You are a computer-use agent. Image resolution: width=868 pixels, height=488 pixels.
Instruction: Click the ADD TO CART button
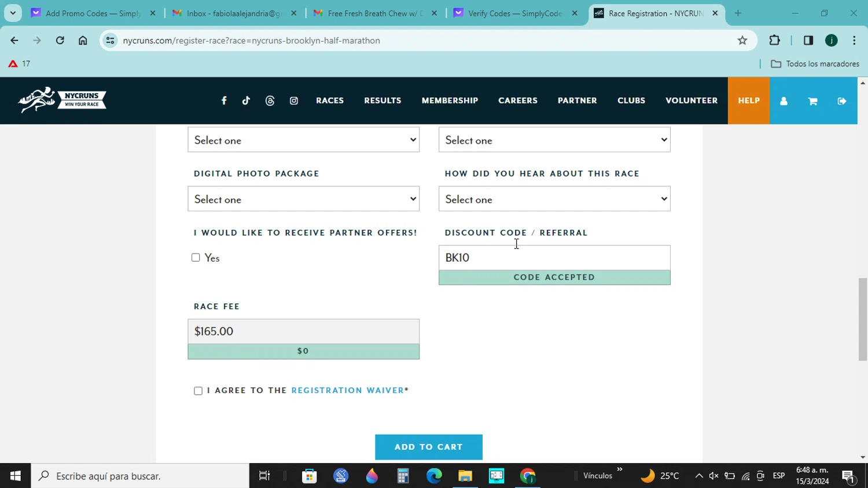[429, 447]
